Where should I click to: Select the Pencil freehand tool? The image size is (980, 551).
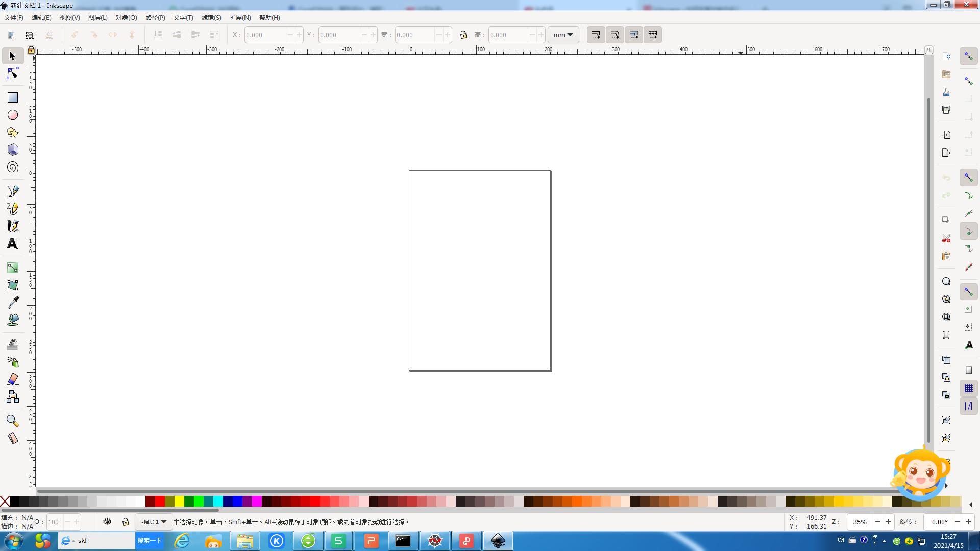click(x=12, y=208)
